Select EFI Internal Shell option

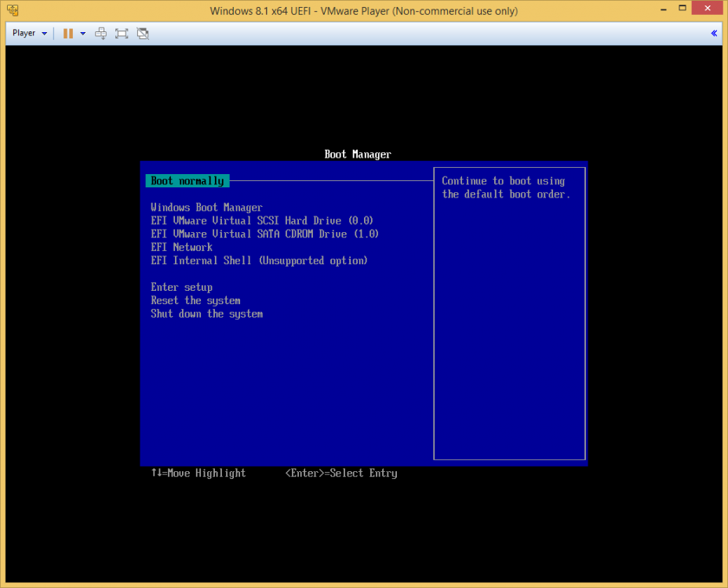click(259, 260)
